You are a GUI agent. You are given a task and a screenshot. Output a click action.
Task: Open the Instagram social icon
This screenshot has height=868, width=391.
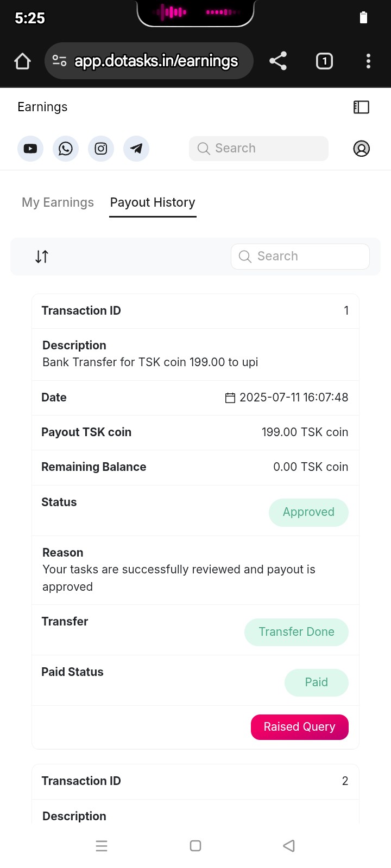(101, 149)
